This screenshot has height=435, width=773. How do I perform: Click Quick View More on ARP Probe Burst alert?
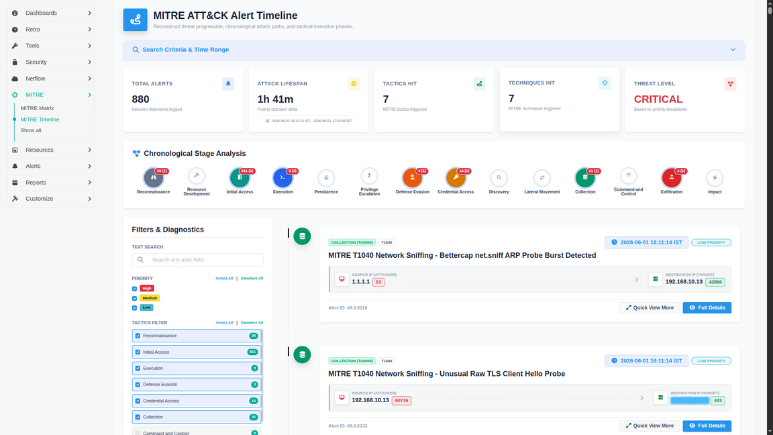[x=649, y=308]
